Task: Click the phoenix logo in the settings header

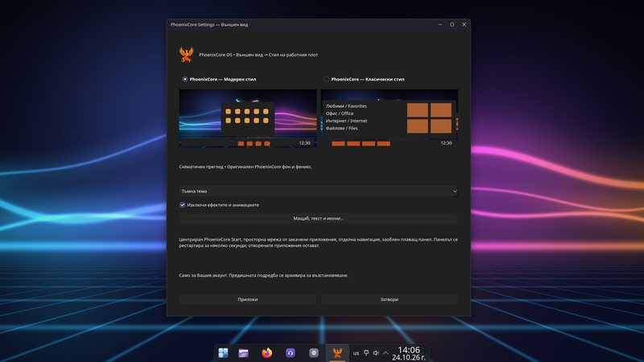Action: click(186, 55)
